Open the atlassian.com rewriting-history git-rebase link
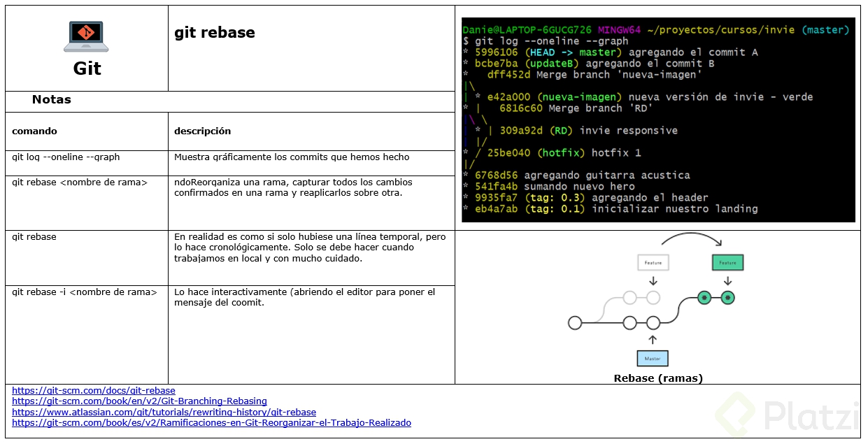868x444 pixels. (164, 412)
